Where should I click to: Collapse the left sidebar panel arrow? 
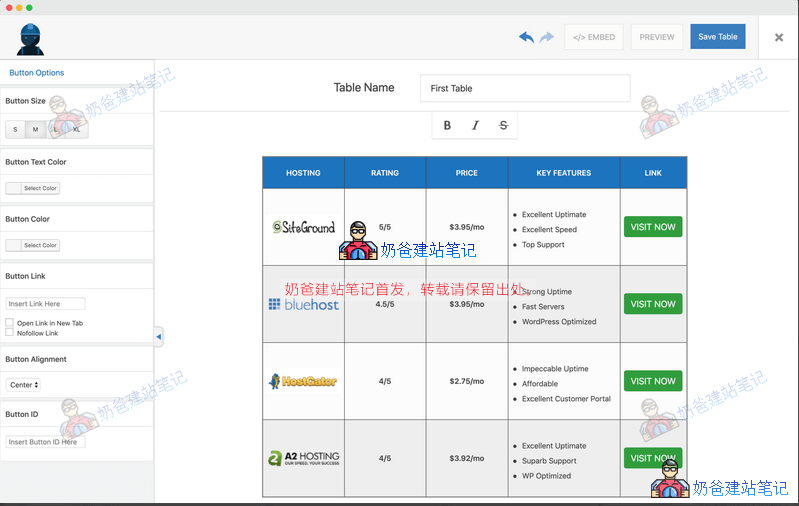coord(158,338)
